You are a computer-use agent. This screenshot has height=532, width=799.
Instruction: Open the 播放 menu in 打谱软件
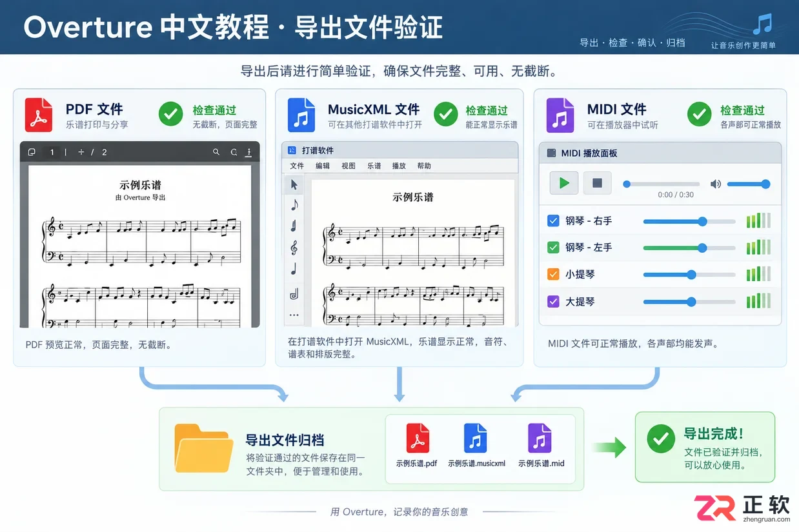click(x=399, y=166)
